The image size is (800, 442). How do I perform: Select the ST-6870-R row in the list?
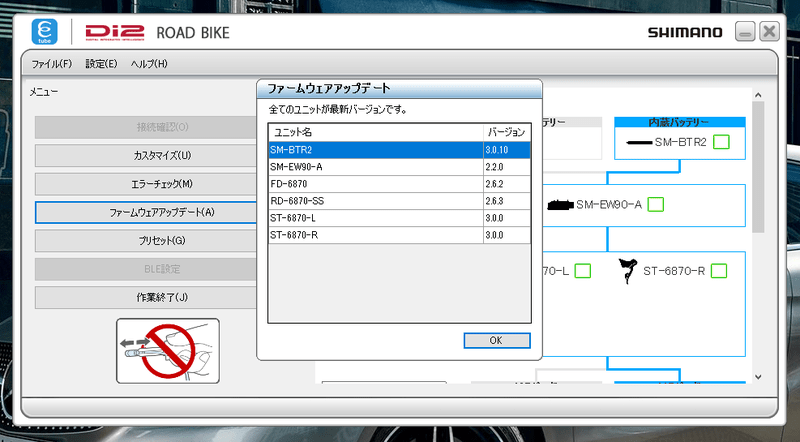tap(399, 235)
